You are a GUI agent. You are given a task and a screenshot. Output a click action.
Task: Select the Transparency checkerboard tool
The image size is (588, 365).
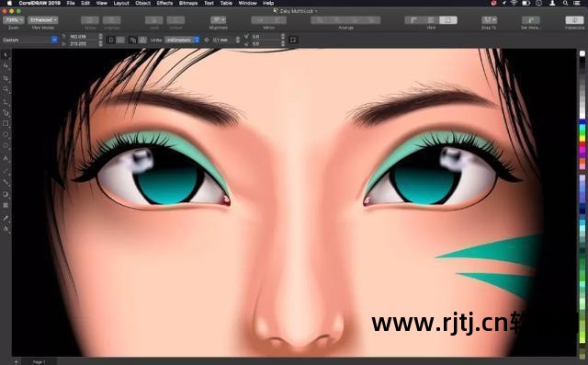[6, 205]
